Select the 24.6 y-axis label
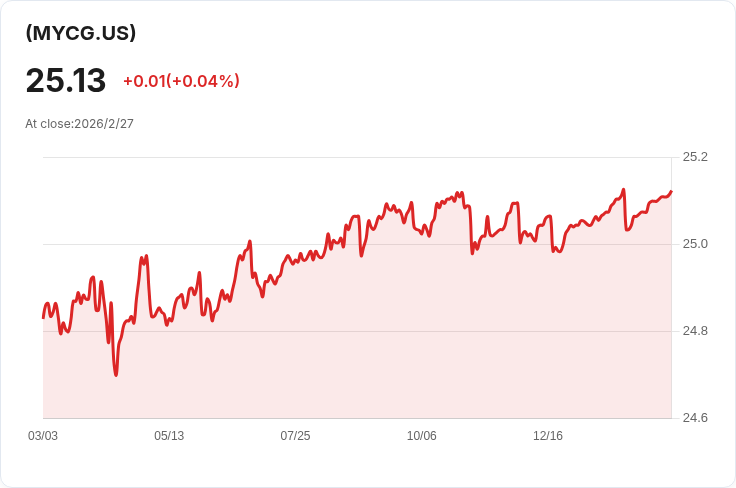The image size is (736, 488). coord(695,418)
